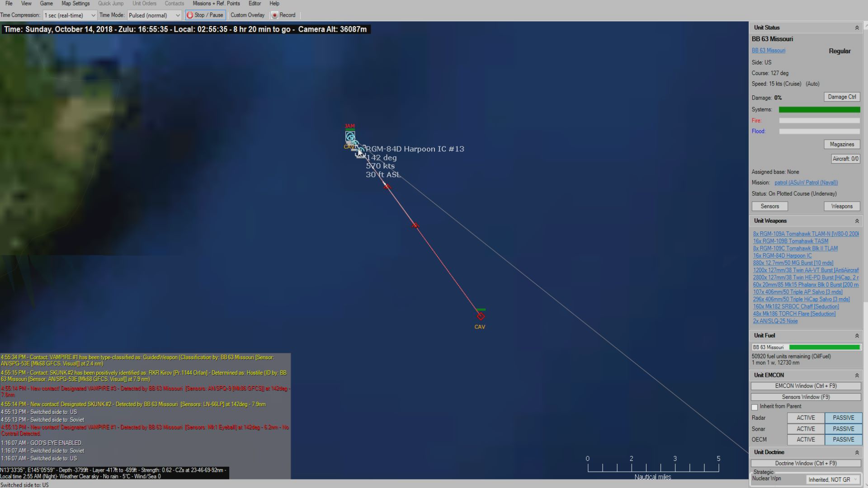This screenshot has height=488, width=868.
Task: Open the Missions + Ref. Points menu
Action: 216,4
